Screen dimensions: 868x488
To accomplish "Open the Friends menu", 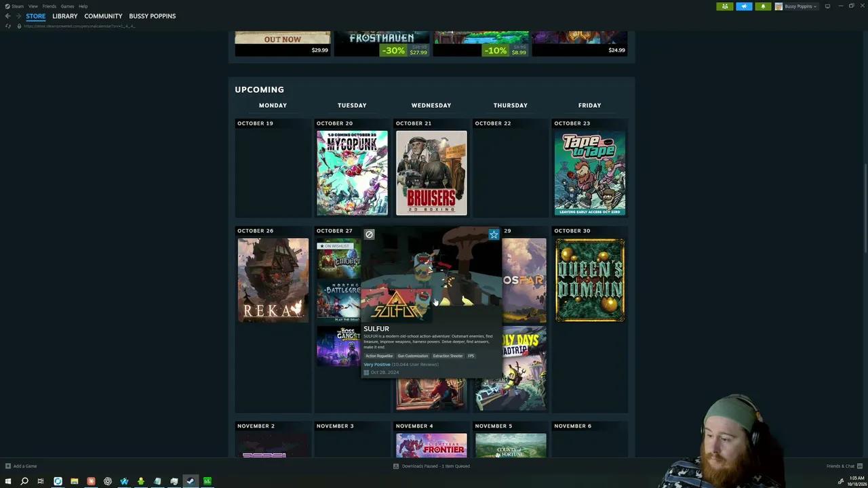I will coord(50,6).
